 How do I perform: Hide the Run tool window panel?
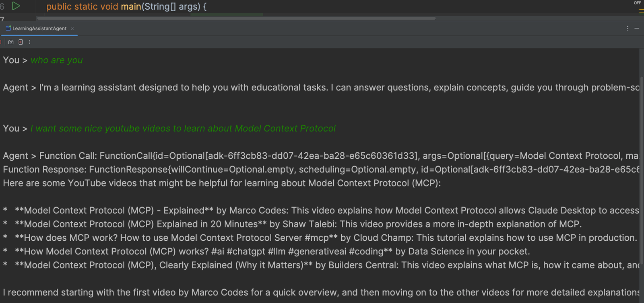point(637,29)
